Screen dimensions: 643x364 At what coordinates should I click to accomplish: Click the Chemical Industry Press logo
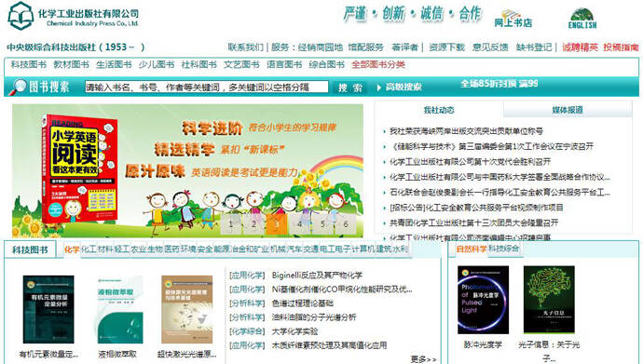74,16
